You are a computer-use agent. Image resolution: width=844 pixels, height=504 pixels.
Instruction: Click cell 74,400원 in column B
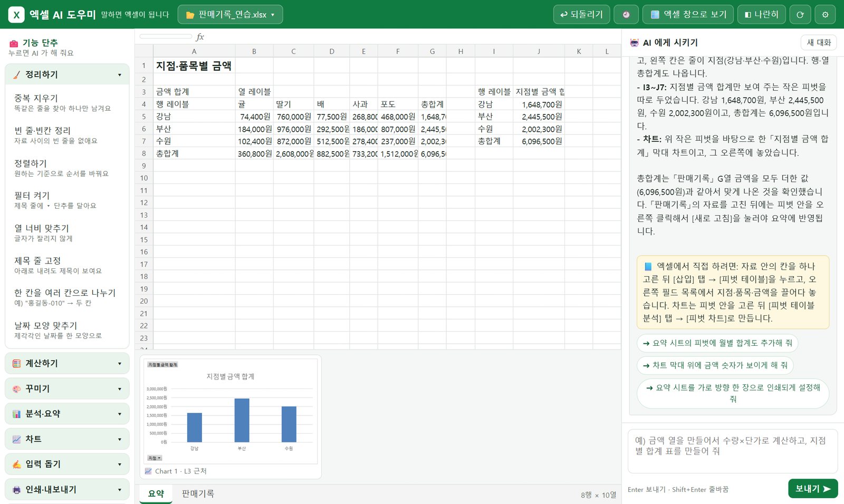click(x=254, y=117)
